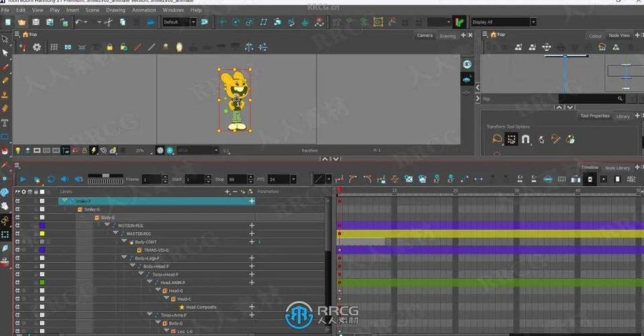Click the Show Grid icon in the Camera toolbar
This screenshot has height=336, width=644.
click(x=54, y=47)
